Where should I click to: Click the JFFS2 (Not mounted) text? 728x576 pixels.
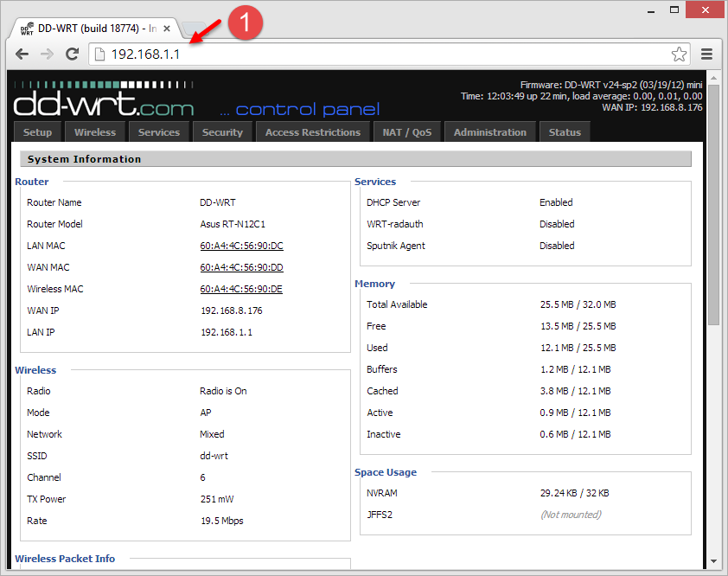point(571,515)
